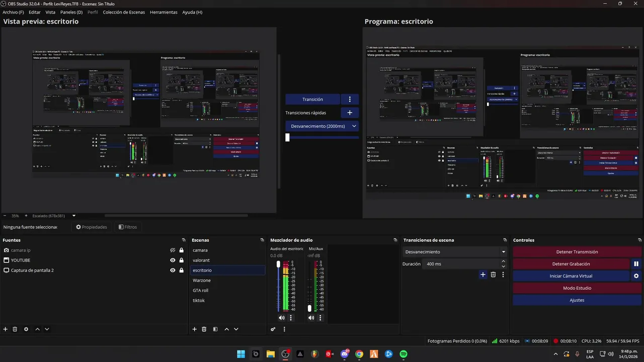Screen dimensions: 644x362
Task: Open the Archivo menu
Action: pyautogui.click(x=13, y=12)
